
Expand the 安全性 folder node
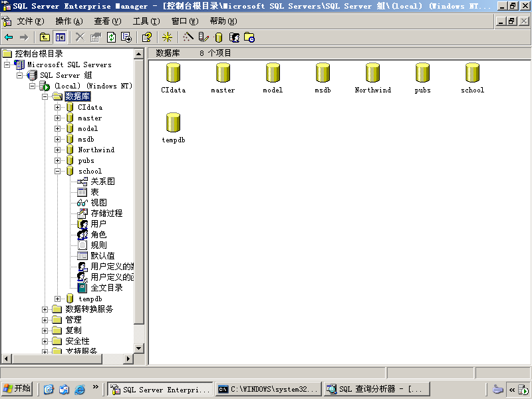[45, 341]
